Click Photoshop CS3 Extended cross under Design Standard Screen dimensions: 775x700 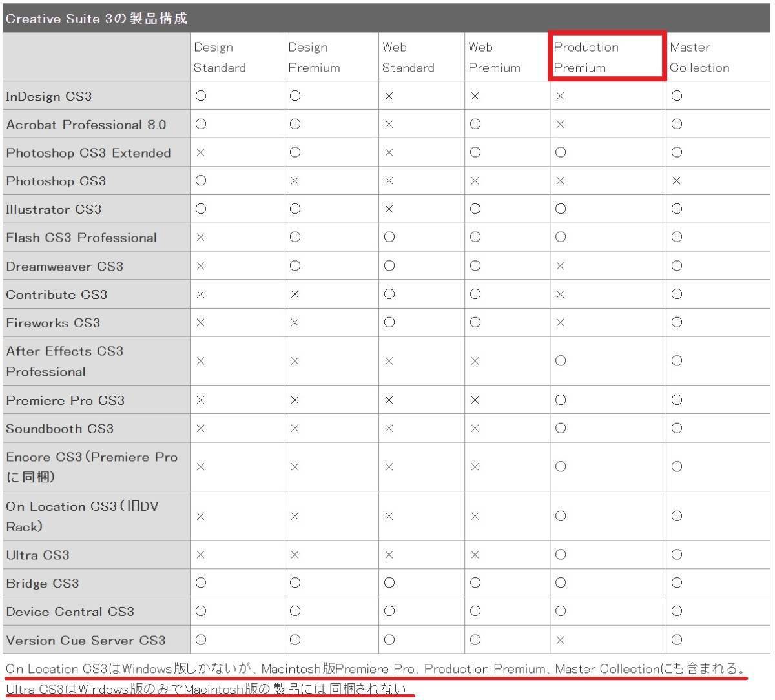pyautogui.click(x=200, y=153)
